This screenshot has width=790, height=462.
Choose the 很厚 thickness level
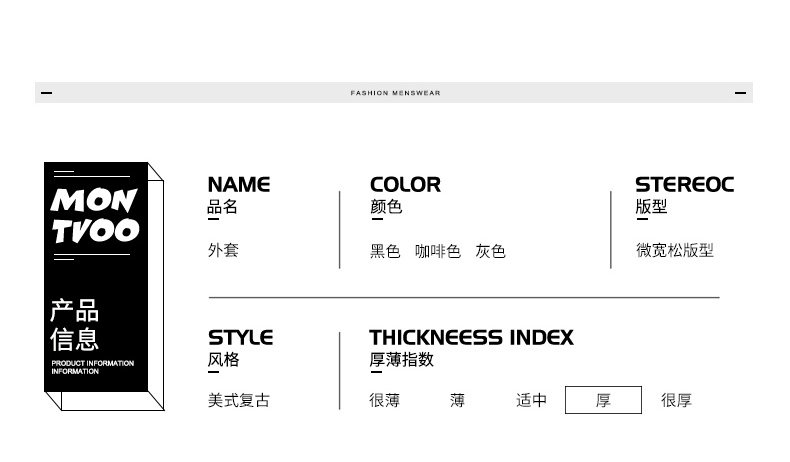point(676,401)
